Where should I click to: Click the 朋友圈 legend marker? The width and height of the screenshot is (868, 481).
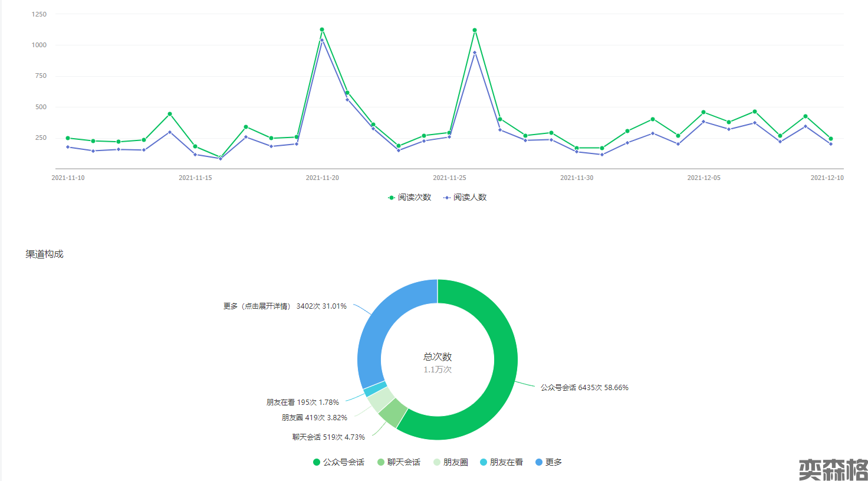pos(437,462)
